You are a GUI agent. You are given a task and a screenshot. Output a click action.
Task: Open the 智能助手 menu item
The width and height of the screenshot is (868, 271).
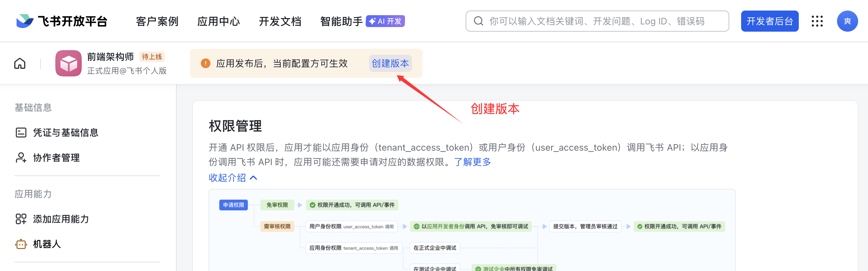pyautogui.click(x=341, y=21)
